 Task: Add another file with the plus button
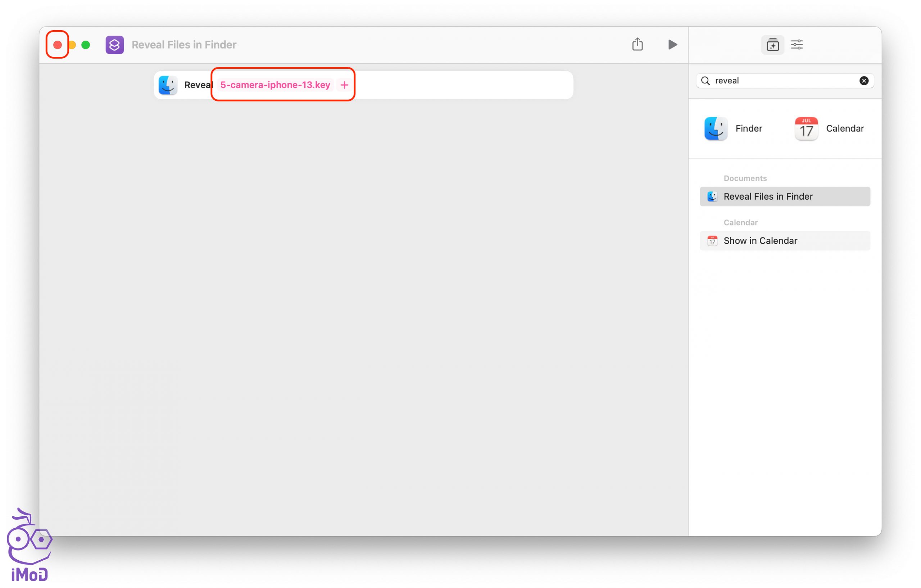(344, 85)
